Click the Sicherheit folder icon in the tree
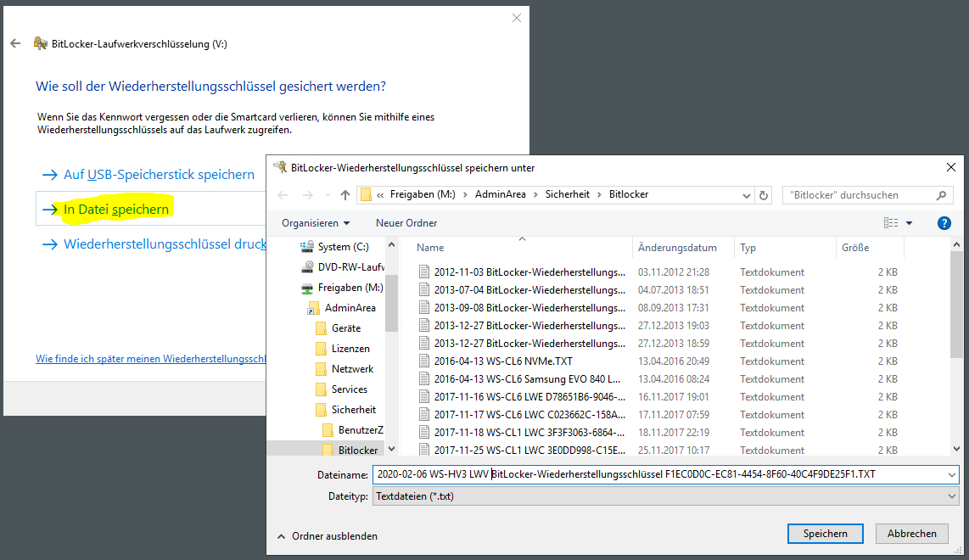969x560 pixels. point(321,410)
